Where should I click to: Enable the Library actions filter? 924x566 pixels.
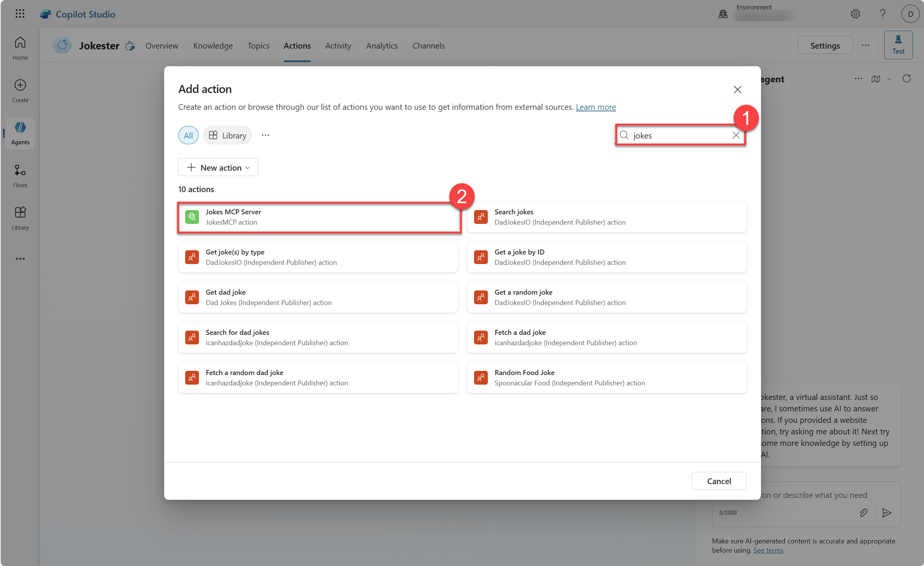[227, 135]
